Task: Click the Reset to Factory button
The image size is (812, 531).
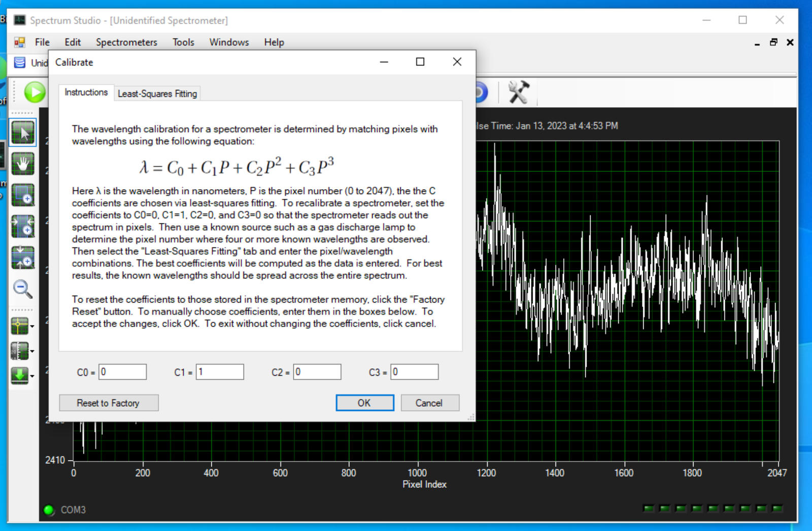Action: [x=109, y=403]
